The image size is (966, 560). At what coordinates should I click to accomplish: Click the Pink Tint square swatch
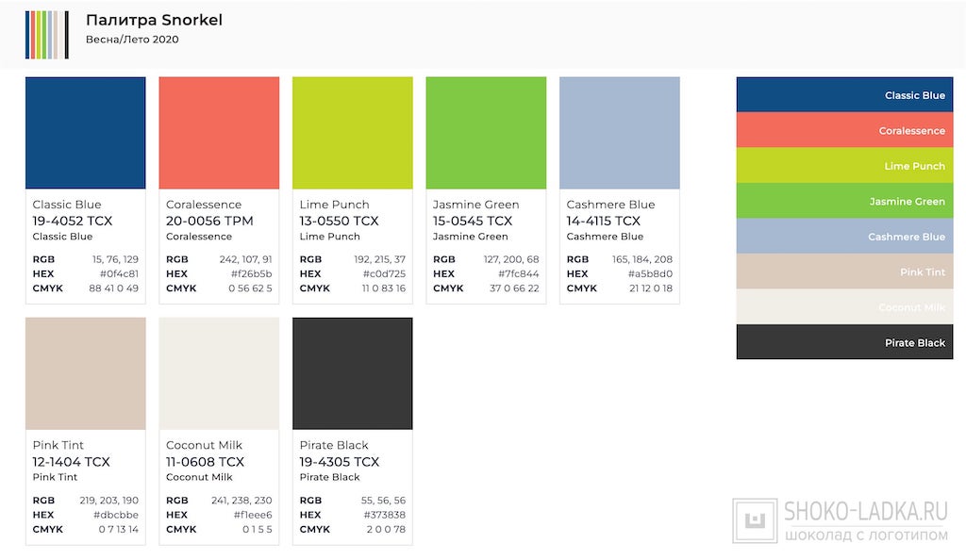point(86,373)
